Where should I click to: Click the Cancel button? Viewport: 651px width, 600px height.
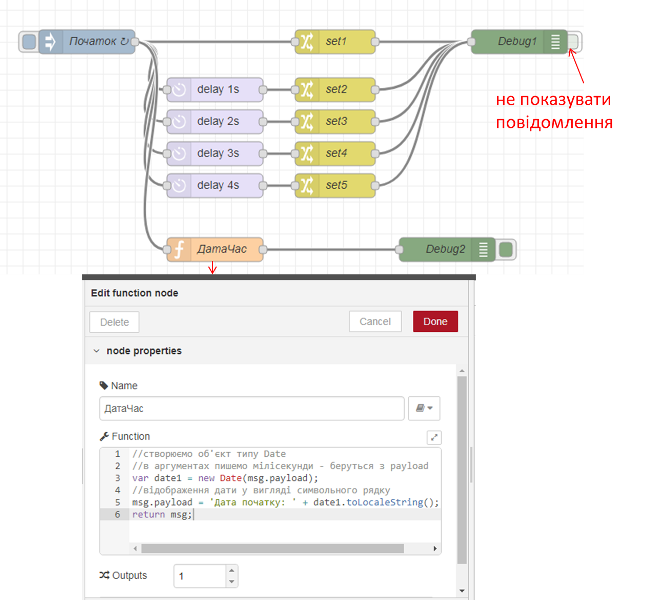coord(374,322)
